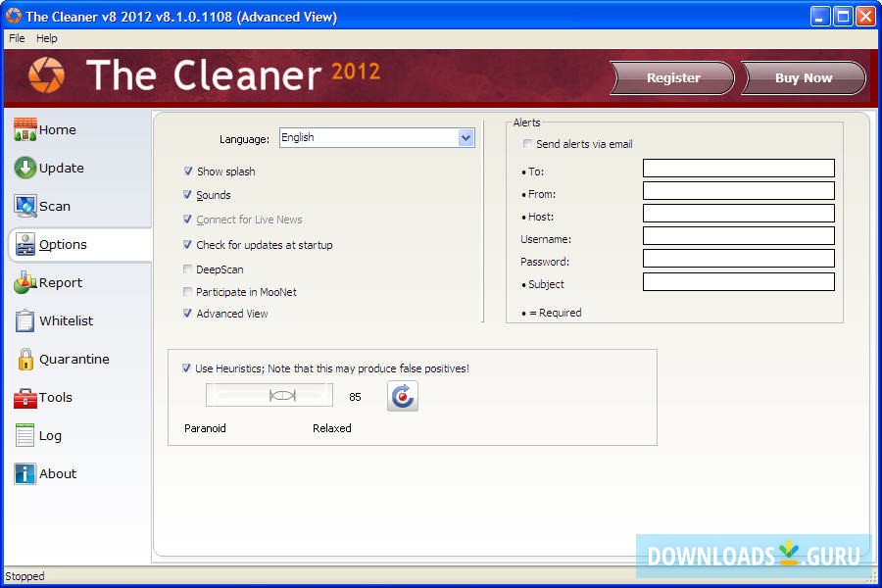Select the Options section label
This screenshot has width=882, height=588.
(63, 245)
